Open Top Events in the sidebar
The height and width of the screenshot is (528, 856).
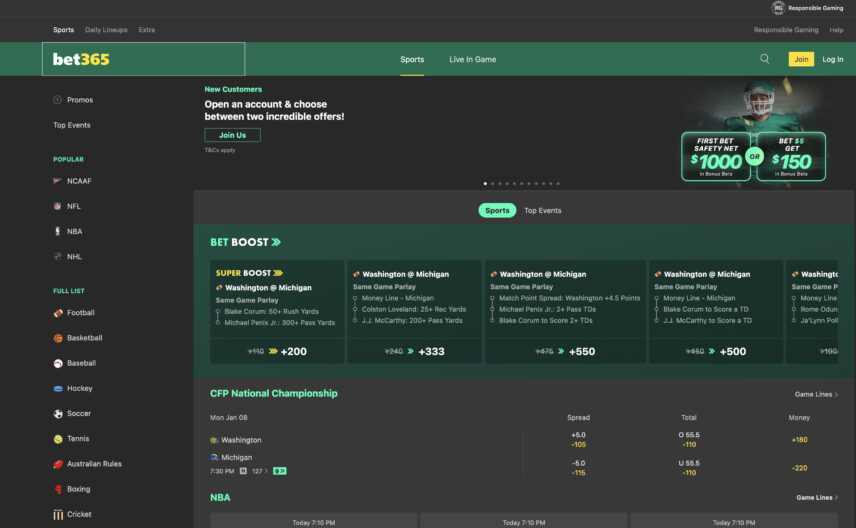[x=72, y=125]
